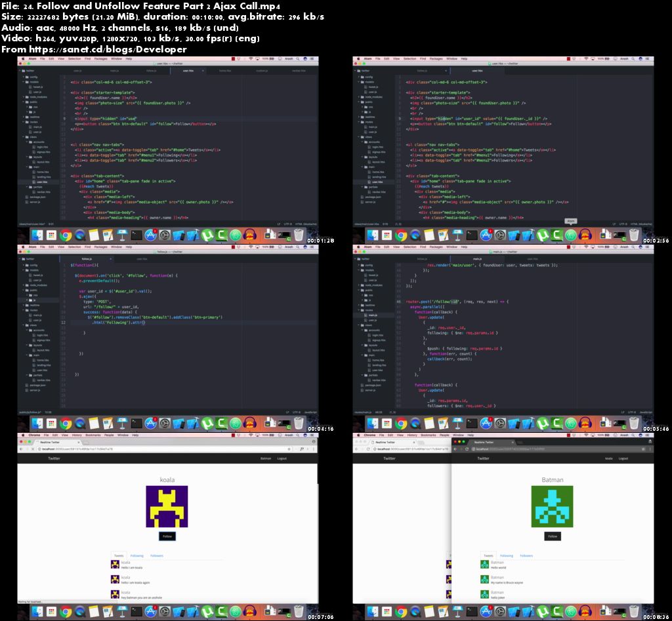Open the Bookmarks menu in the 00:07:06 frame
This screenshot has width=672, height=621.
click(x=93, y=435)
